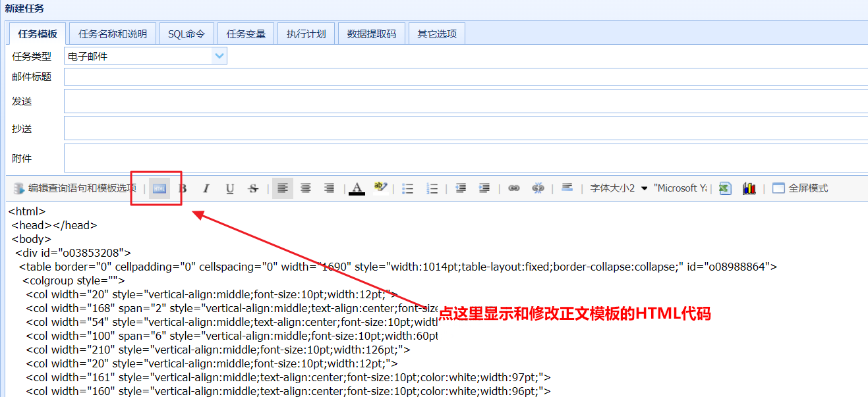Click the table border="0" code line
This screenshot has width=868, height=397.
click(398, 267)
